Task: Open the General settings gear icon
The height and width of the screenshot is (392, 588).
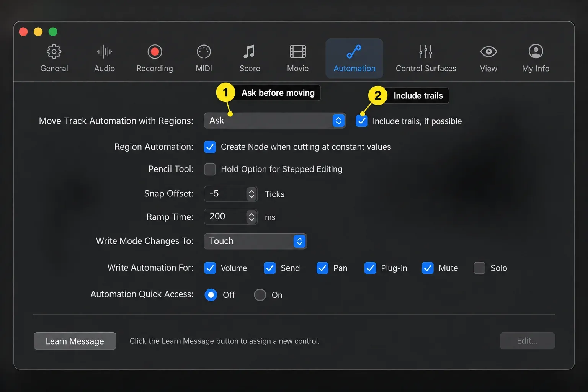Action: 54,51
